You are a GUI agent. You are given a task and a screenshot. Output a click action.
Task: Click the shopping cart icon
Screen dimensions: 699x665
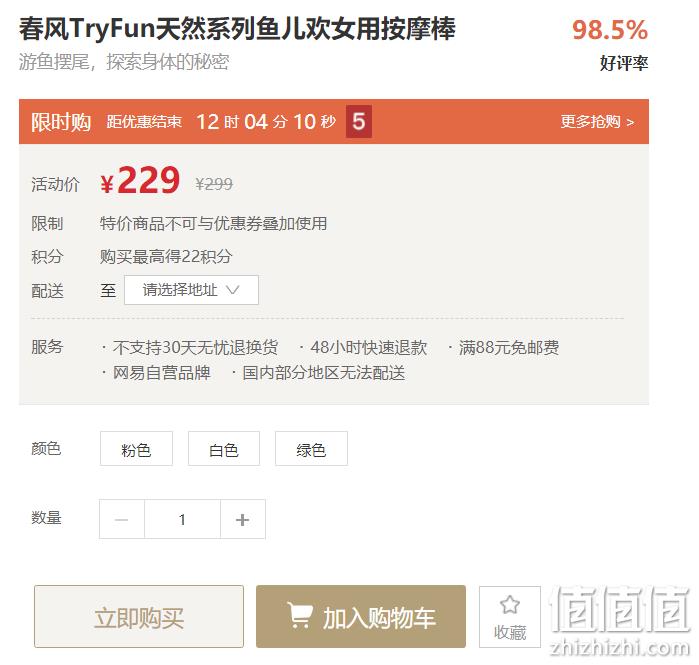pos(300,616)
